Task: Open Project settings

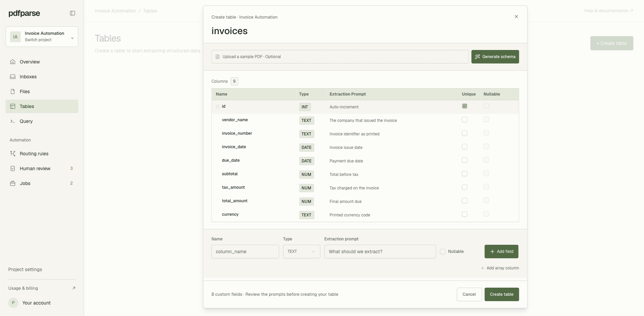Action: pyautogui.click(x=25, y=269)
